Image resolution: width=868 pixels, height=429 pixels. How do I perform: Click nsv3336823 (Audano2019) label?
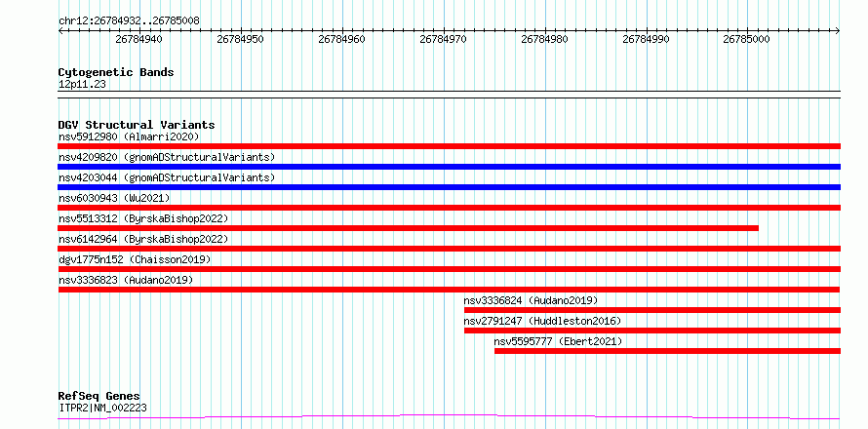126,280
